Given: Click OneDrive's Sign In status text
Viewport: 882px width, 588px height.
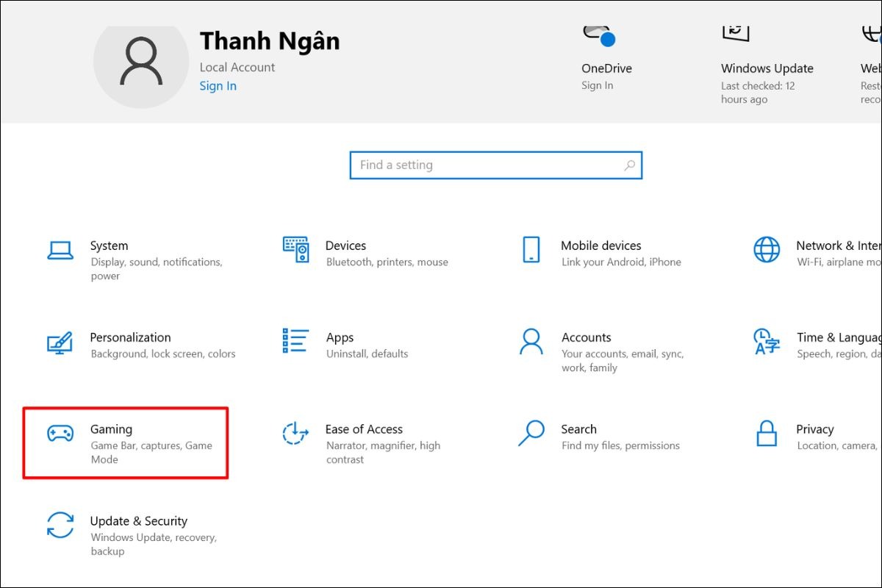Looking at the screenshot, I should click(x=598, y=85).
